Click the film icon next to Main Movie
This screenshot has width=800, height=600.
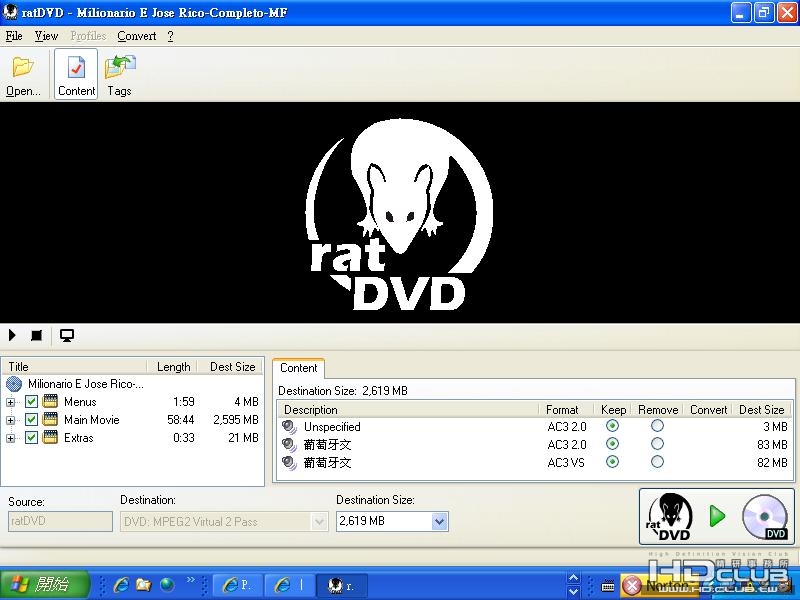50,419
